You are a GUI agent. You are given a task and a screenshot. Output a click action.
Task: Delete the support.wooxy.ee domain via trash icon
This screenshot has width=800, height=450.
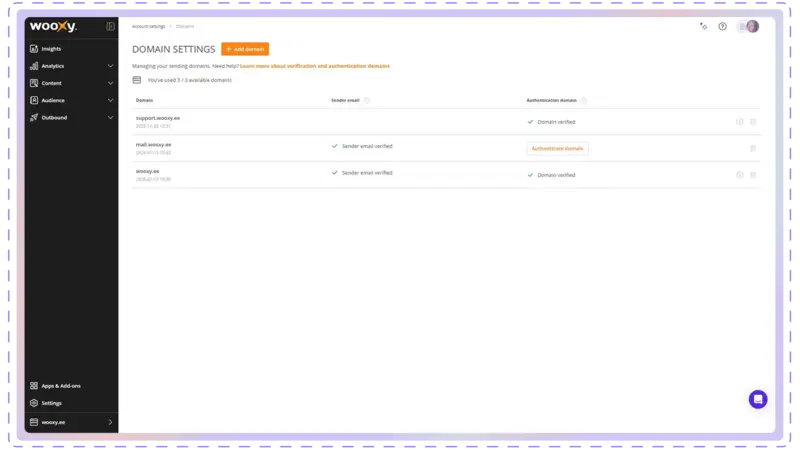coord(753,122)
